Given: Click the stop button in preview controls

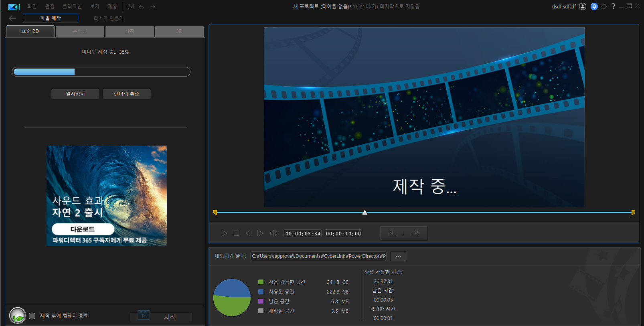Looking at the screenshot, I should (237, 233).
